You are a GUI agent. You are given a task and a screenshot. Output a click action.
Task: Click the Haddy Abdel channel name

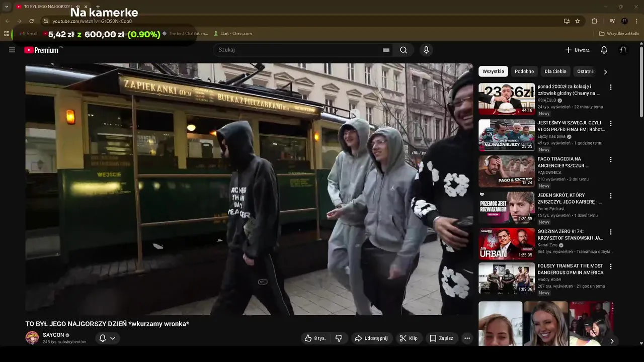[549, 280]
